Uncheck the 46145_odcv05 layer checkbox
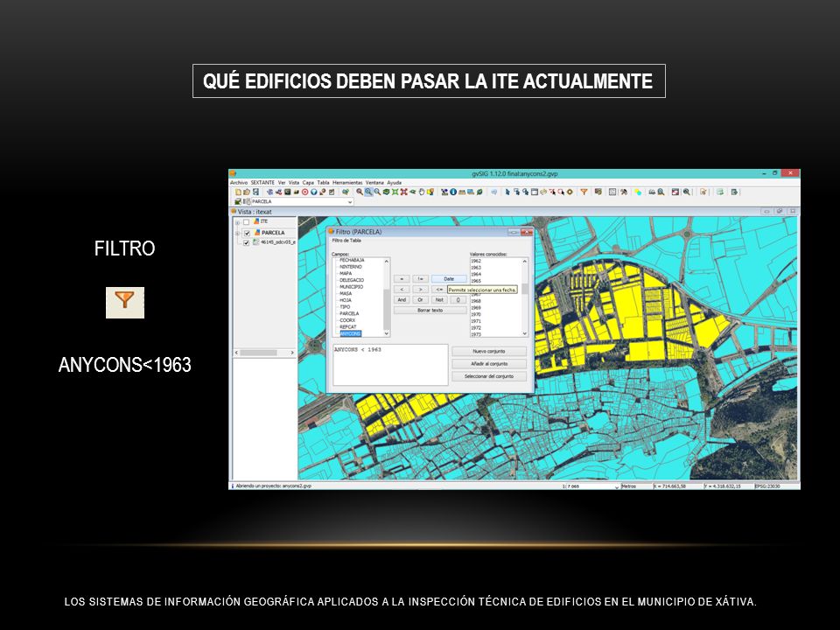Image resolution: width=840 pixels, height=630 pixels. [x=247, y=242]
